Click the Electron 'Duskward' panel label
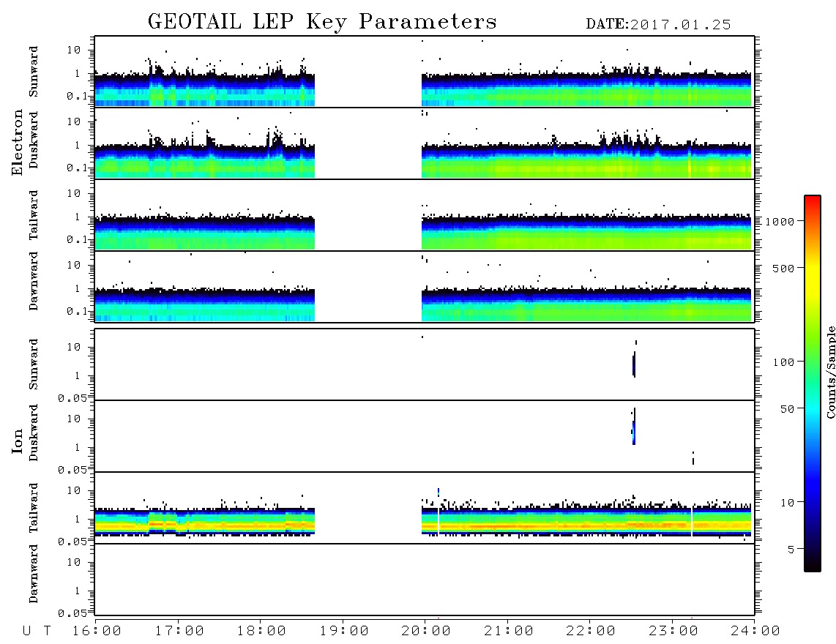The height and width of the screenshot is (644, 836). pyautogui.click(x=34, y=140)
